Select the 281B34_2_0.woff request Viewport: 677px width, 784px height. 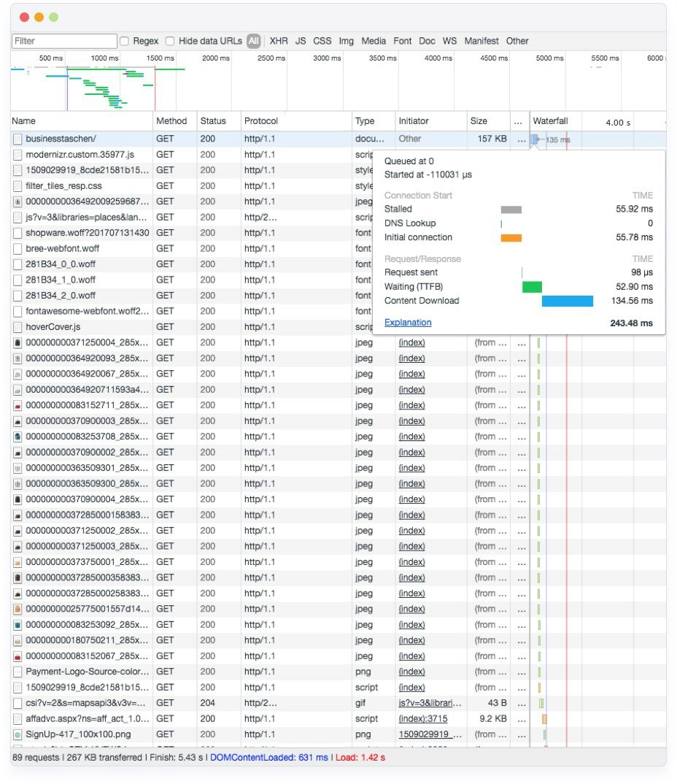coord(61,296)
